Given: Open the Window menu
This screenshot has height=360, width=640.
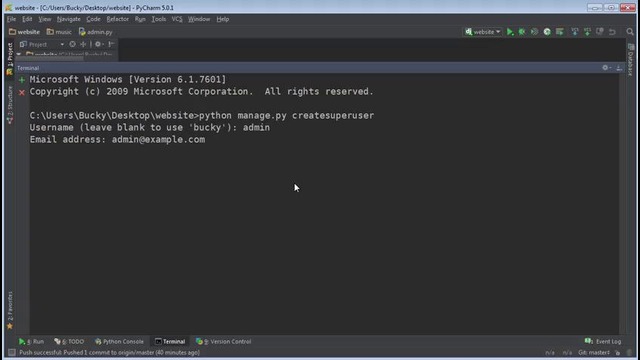Looking at the screenshot, I should tap(199, 19).
